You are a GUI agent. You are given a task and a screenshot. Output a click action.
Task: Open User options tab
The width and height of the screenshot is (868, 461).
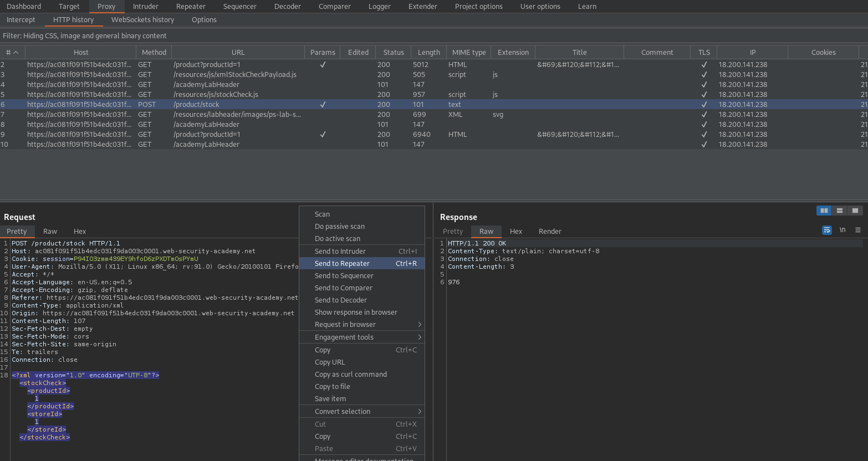(x=540, y=7)
